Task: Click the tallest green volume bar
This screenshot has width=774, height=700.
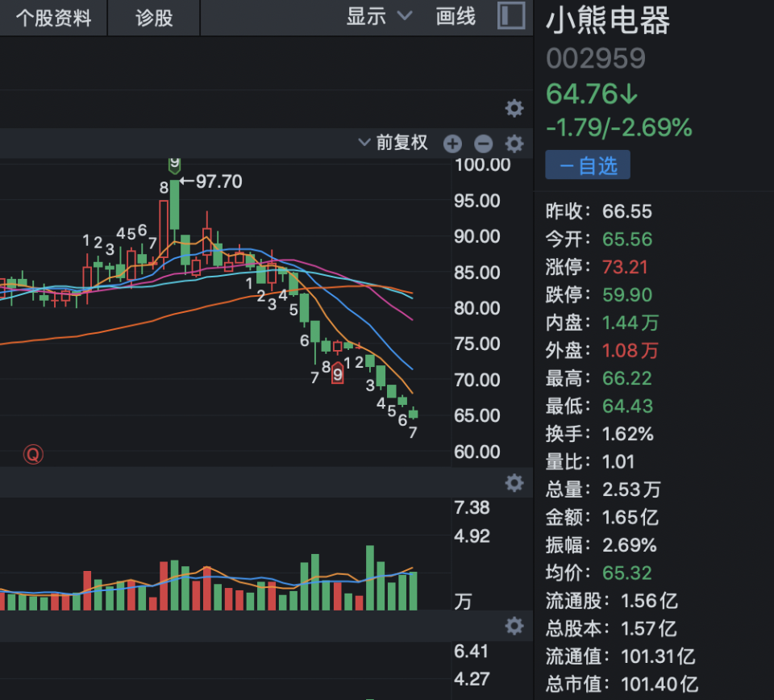Action: (370, 577)
